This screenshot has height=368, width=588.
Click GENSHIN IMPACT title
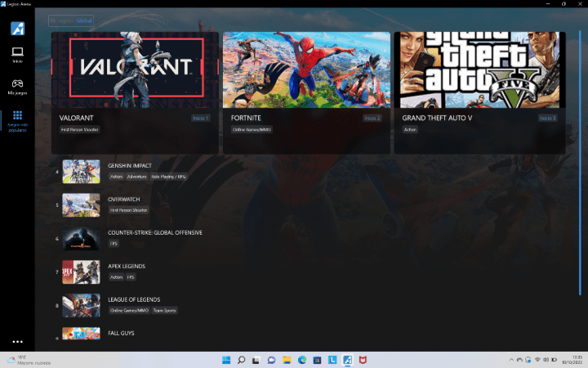(x=130, y=165)
